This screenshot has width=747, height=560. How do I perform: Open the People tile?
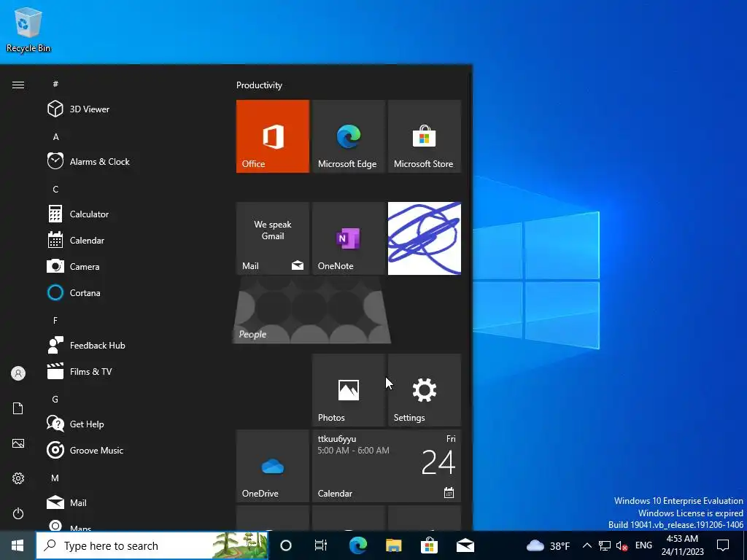click(x=311, y=311)
